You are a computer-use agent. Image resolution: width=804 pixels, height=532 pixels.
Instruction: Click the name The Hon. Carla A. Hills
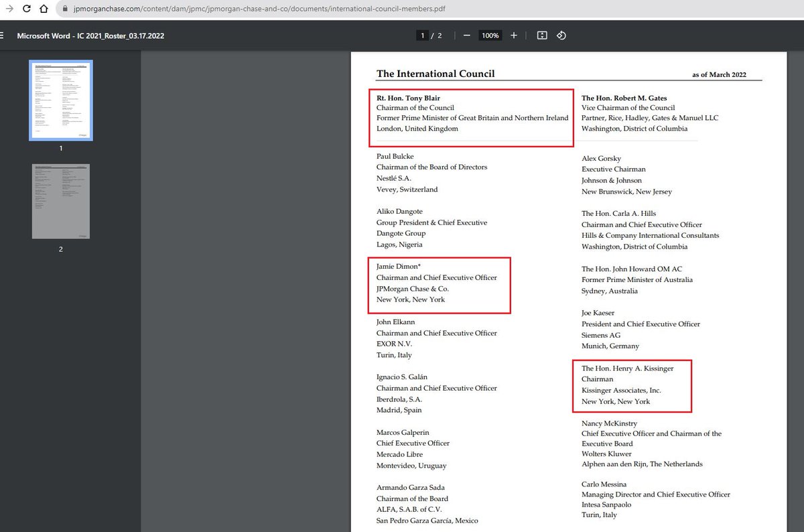coord(620,214)
